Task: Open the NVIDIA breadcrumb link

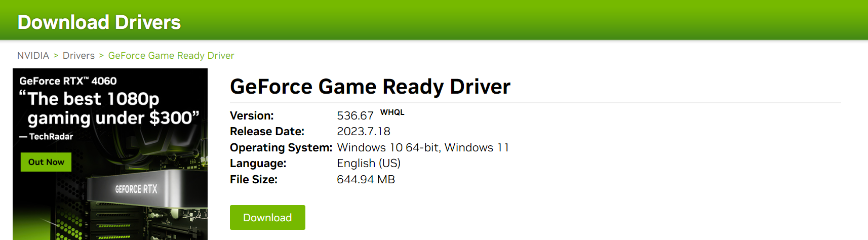Action: [x=33, y=56]
